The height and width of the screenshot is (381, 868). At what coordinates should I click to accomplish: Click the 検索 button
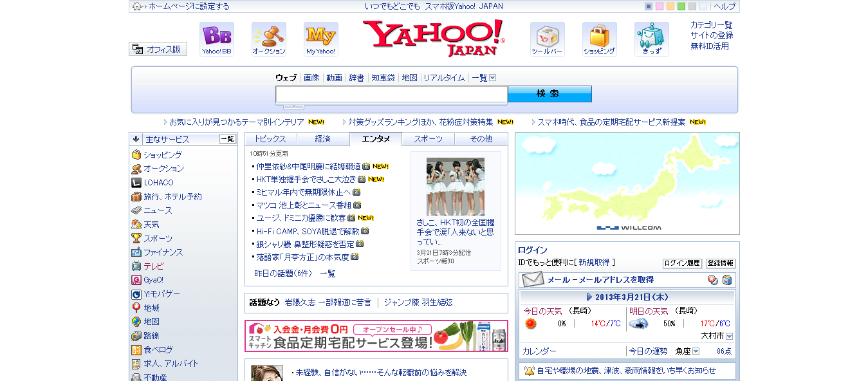click(x=549, y=94)
